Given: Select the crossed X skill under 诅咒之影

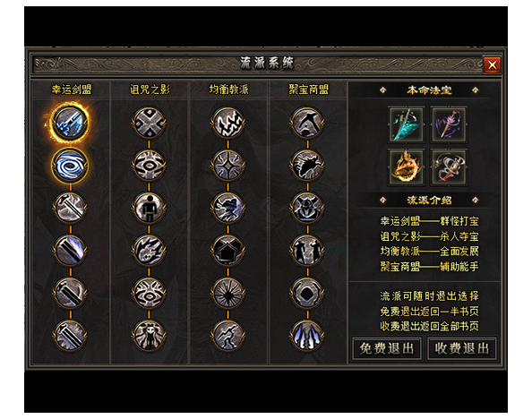Looking at the screenshot, I should click(149, 123).
